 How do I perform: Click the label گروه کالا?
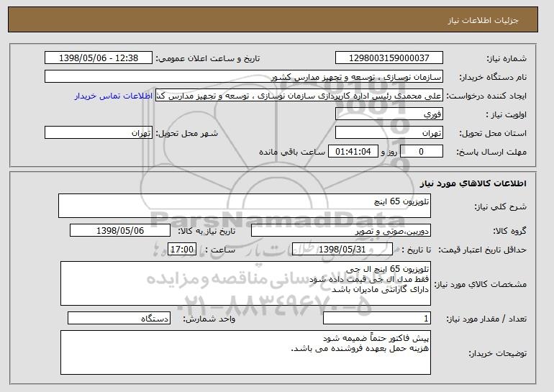[x=510, y=231]
